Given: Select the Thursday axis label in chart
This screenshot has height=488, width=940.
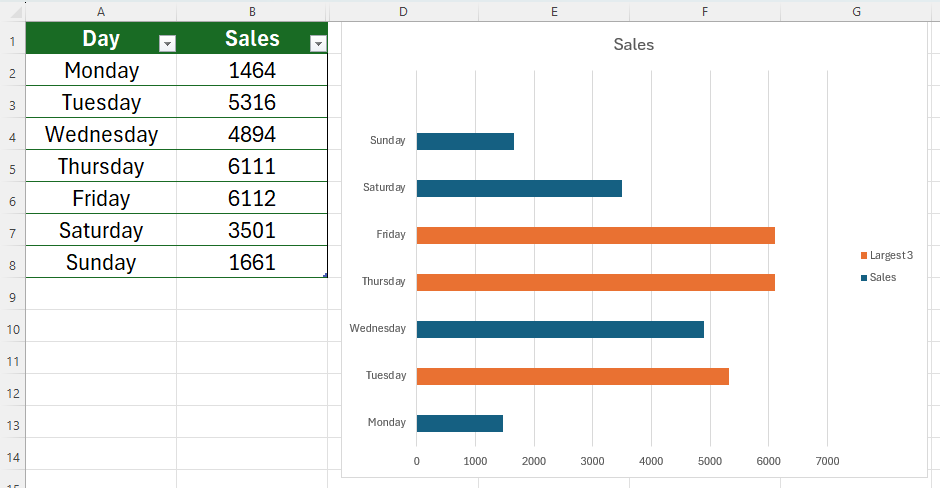Looking at the screenshot, I should tap(384, 282).
